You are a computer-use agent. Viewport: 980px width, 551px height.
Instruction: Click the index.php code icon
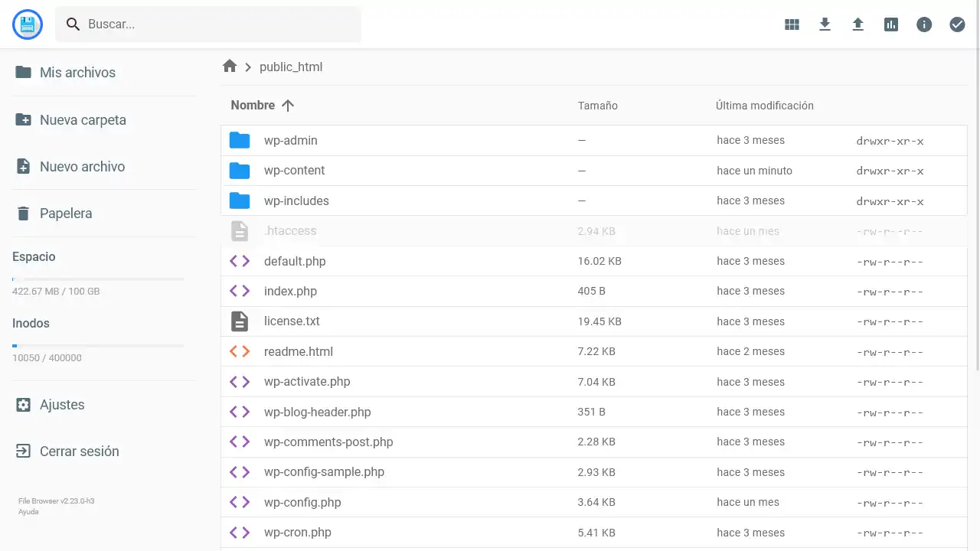click(240, 291)
